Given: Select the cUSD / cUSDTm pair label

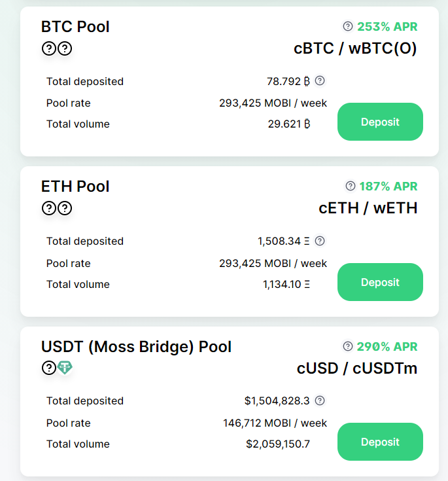Looking at the screenshot, I should (x=357, y=368).
